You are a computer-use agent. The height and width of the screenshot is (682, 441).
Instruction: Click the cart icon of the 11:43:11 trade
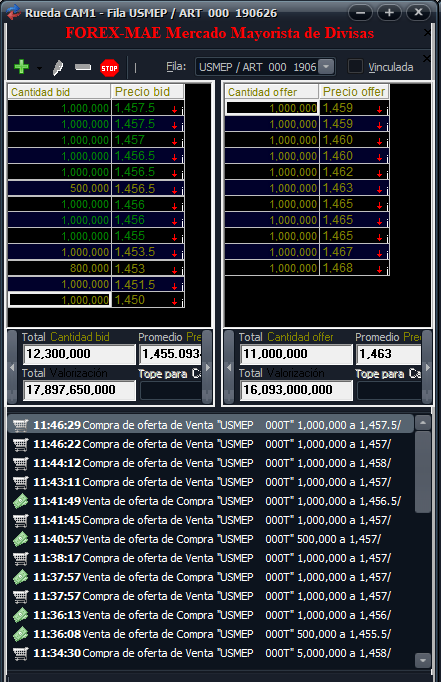point(20,482)
